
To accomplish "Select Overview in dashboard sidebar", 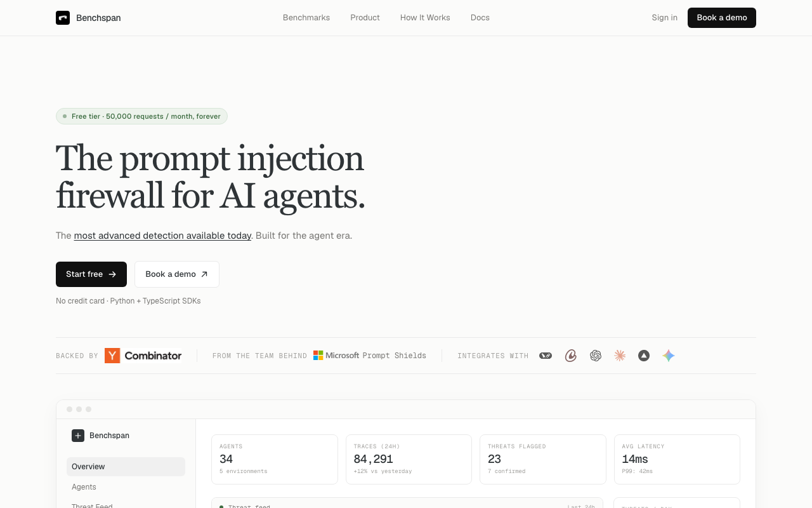I will (x=126, y=467).
